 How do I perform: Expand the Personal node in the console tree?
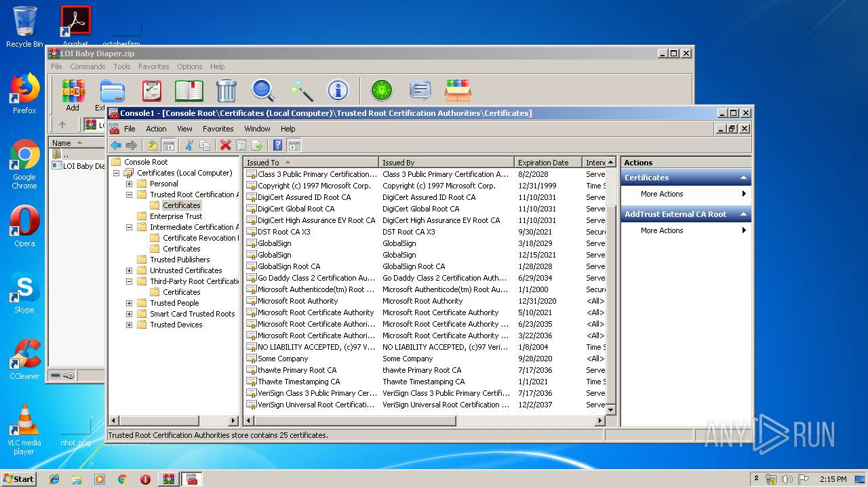129,184
